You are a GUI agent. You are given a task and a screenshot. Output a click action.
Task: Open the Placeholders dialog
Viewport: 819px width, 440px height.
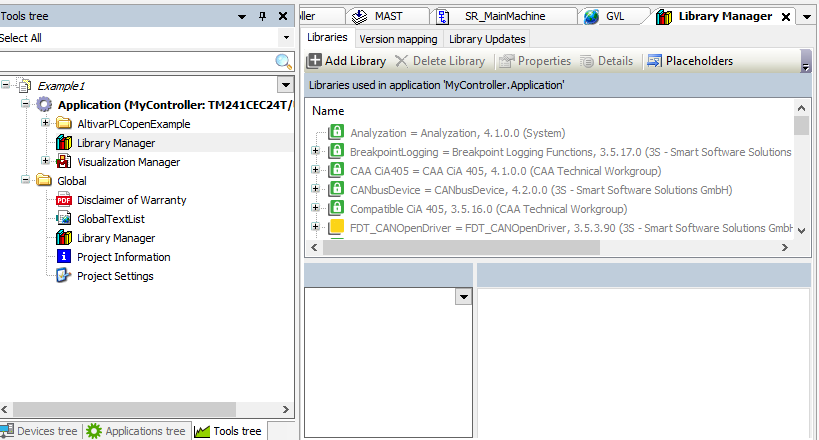click(690, 61)
